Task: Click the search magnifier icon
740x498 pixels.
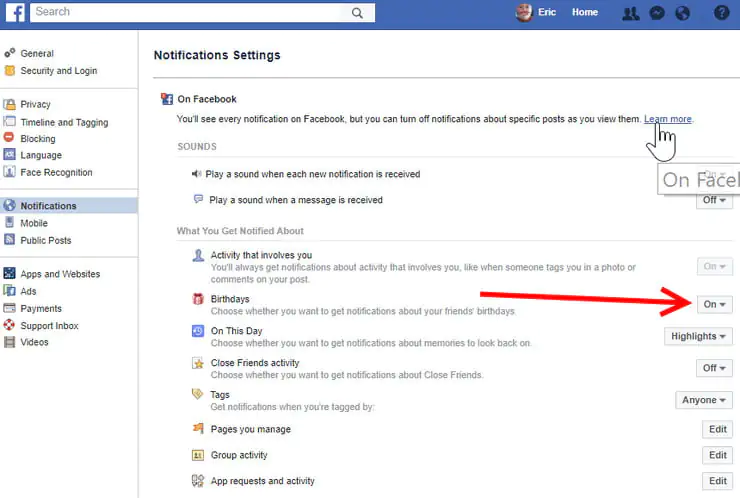Action: (358, 13)
